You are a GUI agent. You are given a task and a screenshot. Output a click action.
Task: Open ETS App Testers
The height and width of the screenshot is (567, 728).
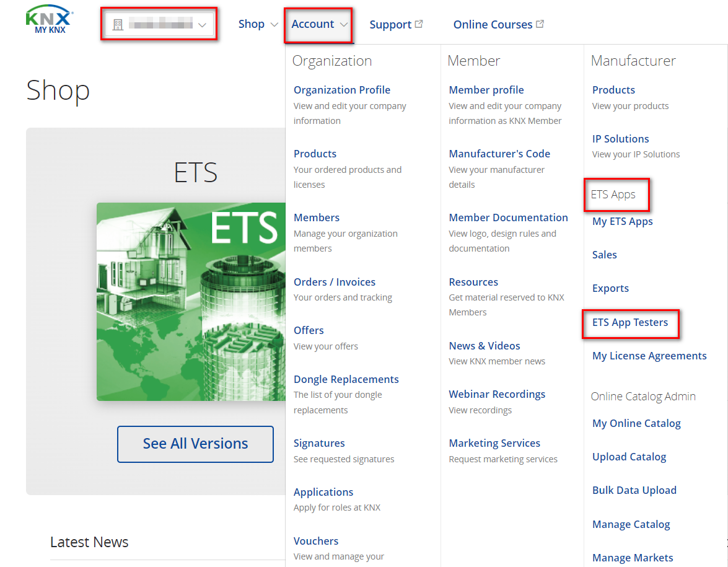629,322
